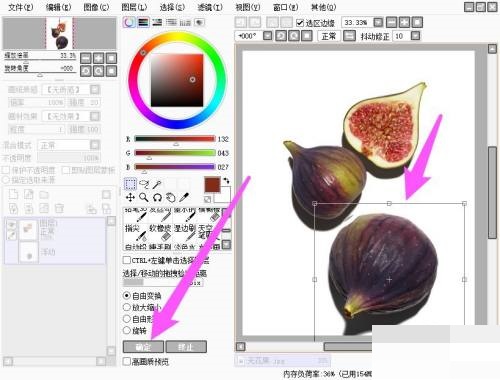Select the rotate view tool
500x380 pixels.
(157, 198)
